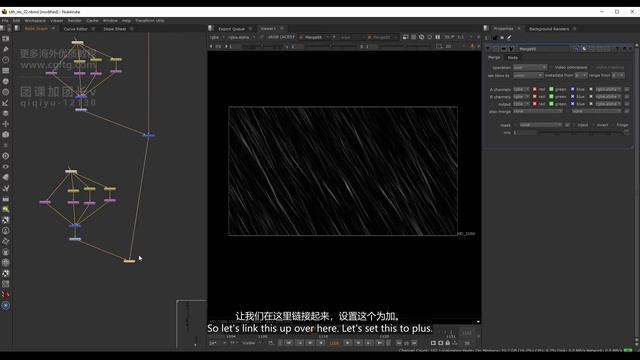Open the Keyer nodes toolbar icon
This screenshot has height=360, width=640.
[x=6, y=102]
